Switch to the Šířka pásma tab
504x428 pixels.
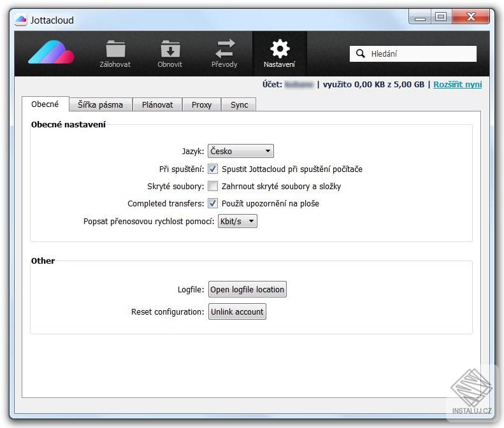(100, 104)
